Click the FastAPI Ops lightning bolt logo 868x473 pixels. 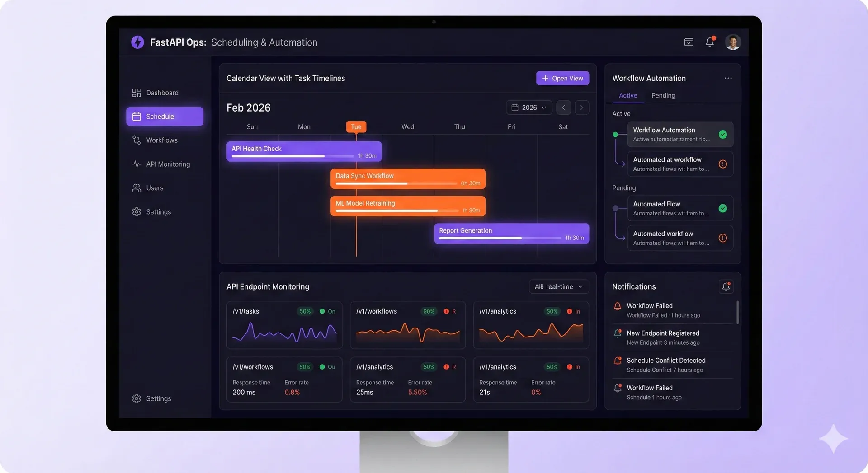pyautogui.click(x=137, y=42)
